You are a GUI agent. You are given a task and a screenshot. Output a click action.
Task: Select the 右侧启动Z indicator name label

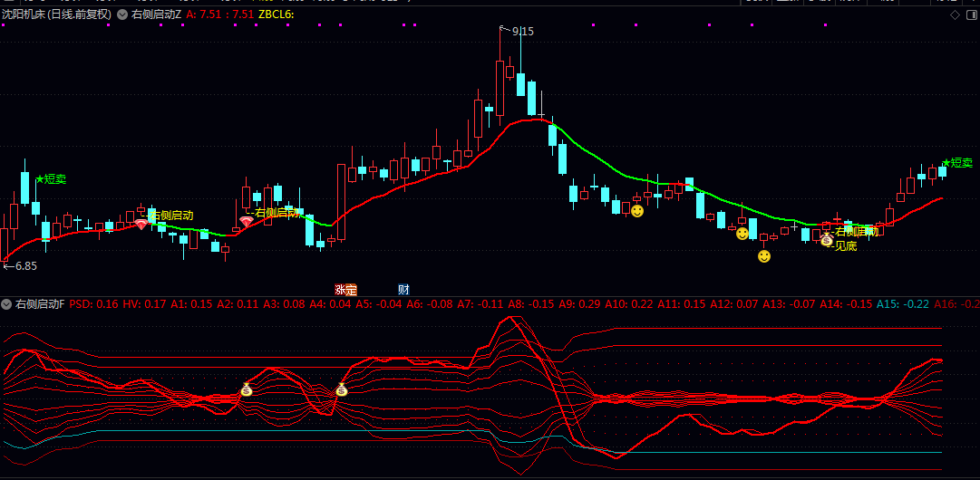(x=157, y=14)
